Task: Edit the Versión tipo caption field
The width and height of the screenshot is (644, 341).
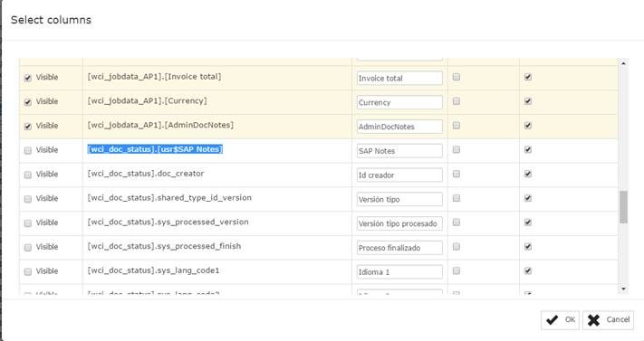Action: 399,199
